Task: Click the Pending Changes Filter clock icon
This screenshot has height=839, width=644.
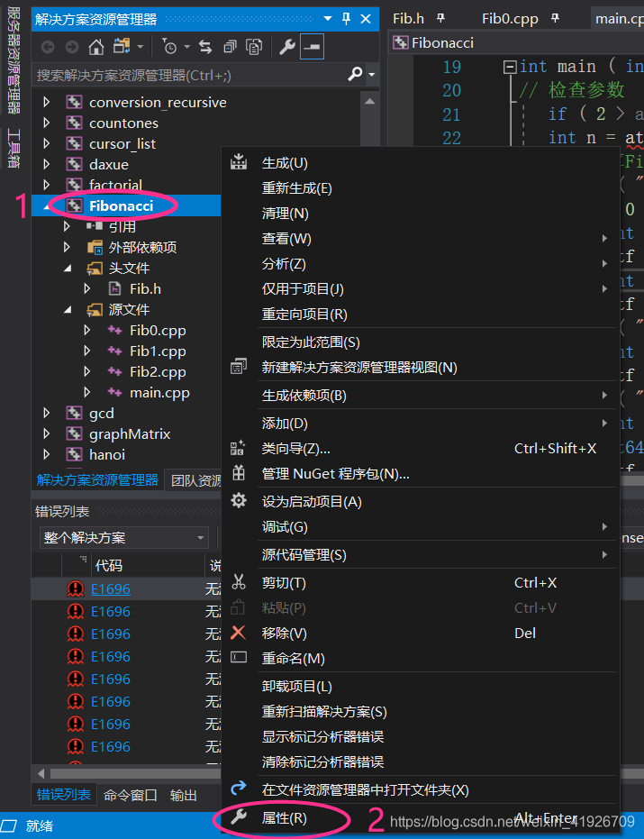Action: (170, 47)
